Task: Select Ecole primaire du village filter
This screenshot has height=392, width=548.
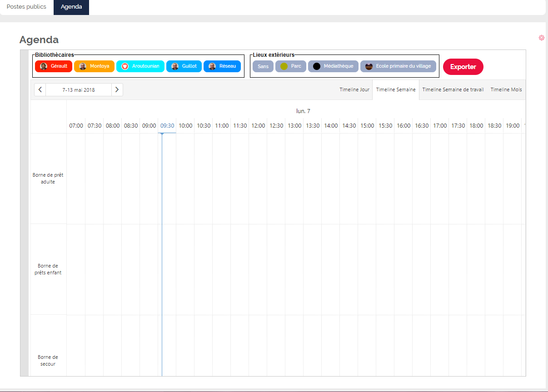Action: (399, 66)
